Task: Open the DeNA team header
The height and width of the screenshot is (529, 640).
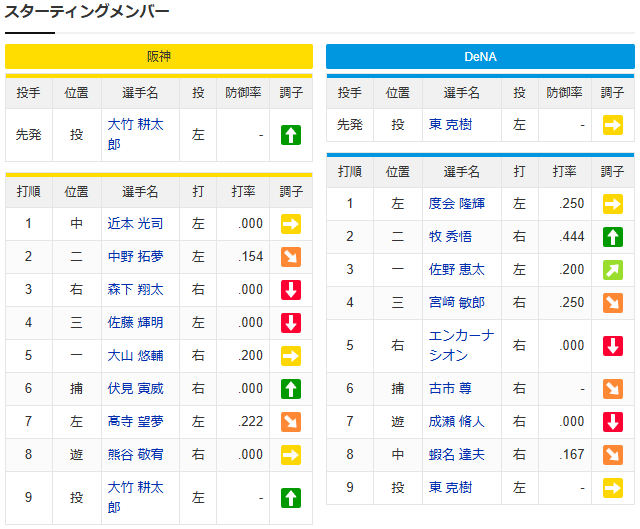Action: pyautogui.click(x=480, y=56)
